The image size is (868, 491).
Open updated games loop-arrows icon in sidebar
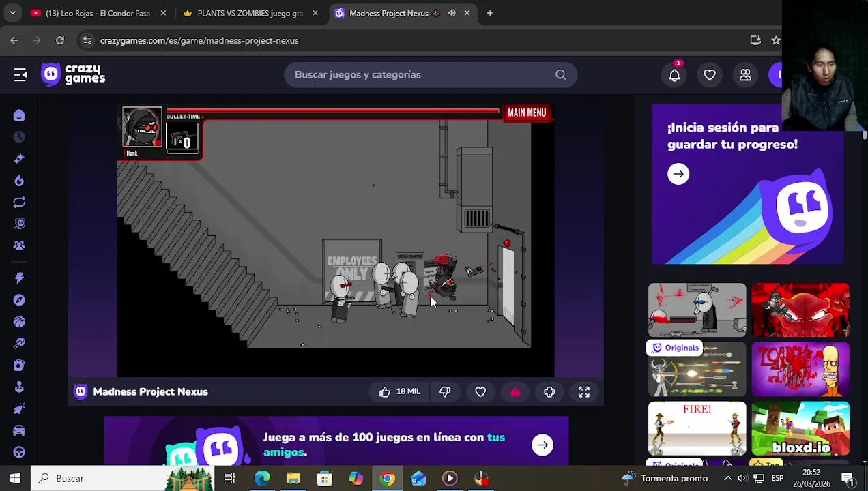click(19, 203)
